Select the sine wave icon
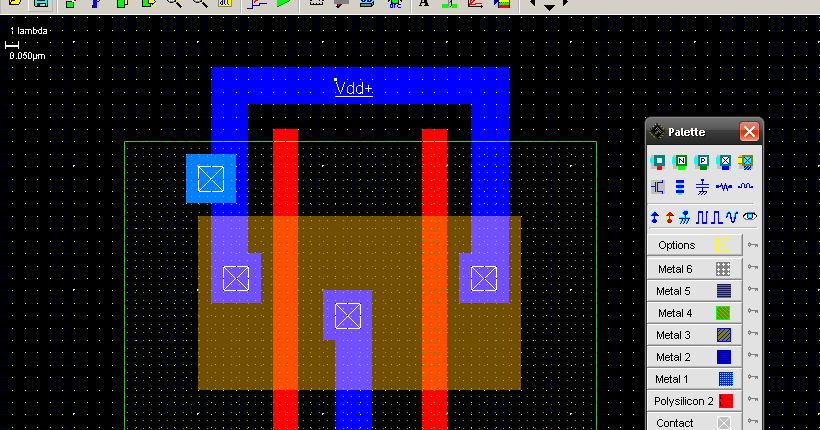820x430 pixels. click(x=731, y=217)
